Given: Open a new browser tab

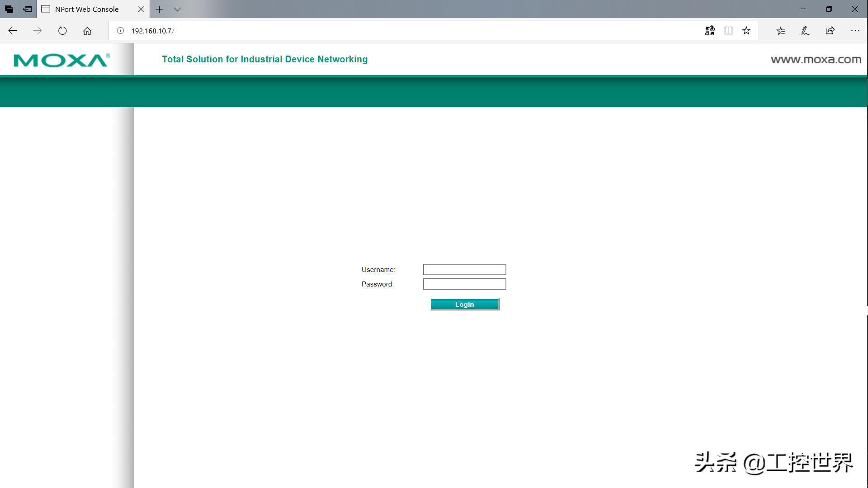Looking at the screenshot, I should (x=159, y=9).
